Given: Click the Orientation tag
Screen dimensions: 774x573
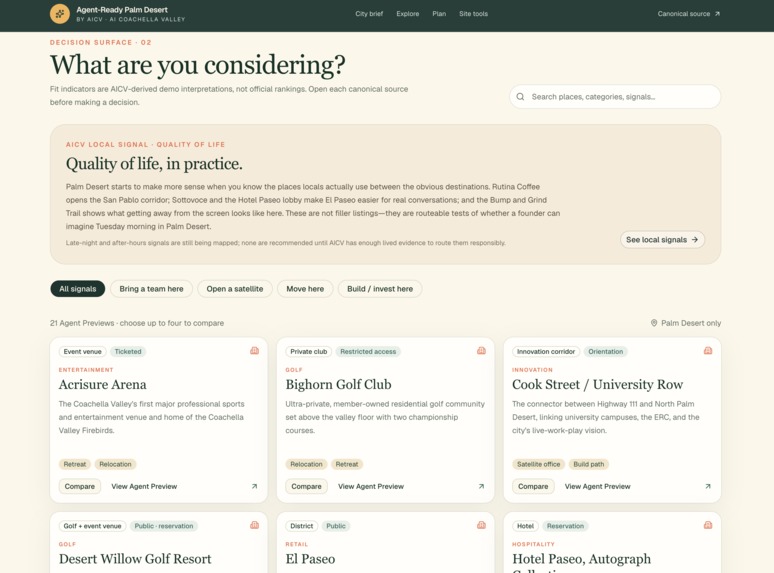Looking at the screenshot, I should click(x=606, y=351).
